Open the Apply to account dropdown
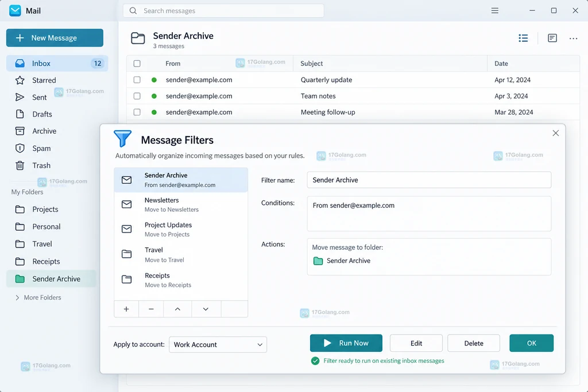The image size is (588, 392). pos(218,344)
